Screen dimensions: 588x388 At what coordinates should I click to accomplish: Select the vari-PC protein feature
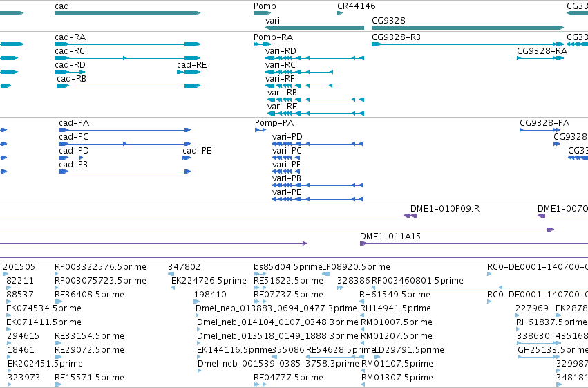pyautogui.click(x=286, y=158)
